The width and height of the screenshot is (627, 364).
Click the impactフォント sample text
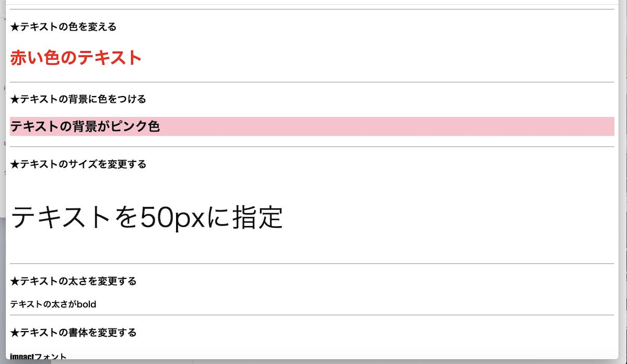point(38,357)
